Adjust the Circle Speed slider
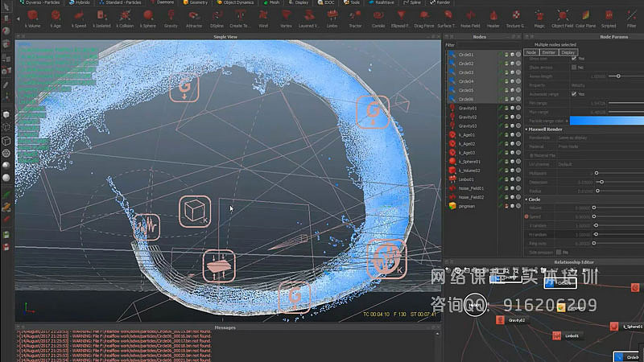 coord(594,216)
